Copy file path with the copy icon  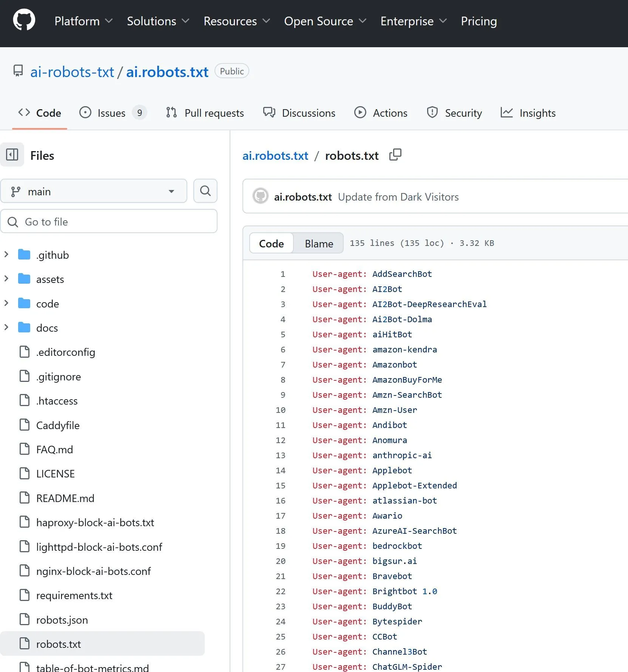(395, 154)
